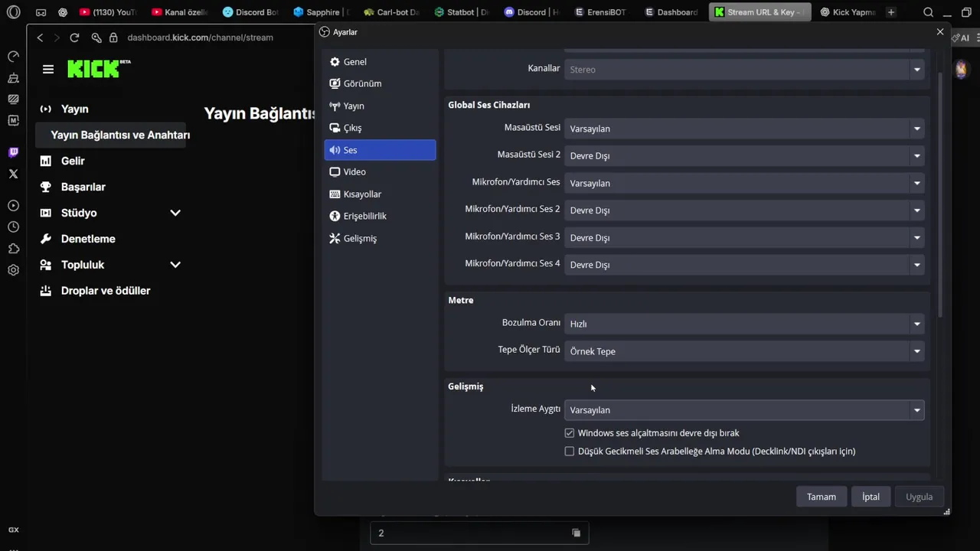Select Yayın Bağlantısı ve Anahtarı menu item

(110, 135)
